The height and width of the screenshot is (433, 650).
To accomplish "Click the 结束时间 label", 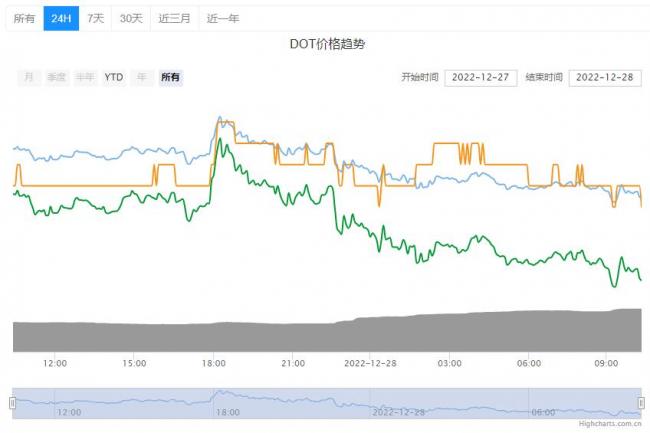I will point(544,77).
